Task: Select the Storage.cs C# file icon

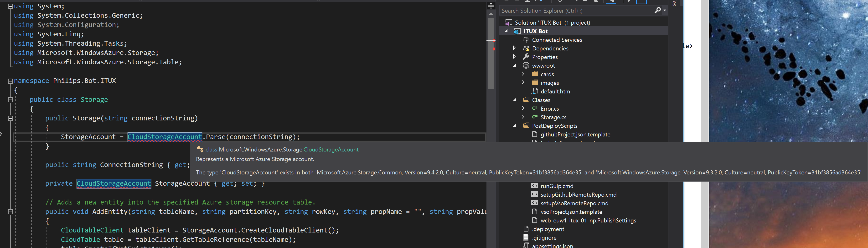Action: tap(535, 117)
